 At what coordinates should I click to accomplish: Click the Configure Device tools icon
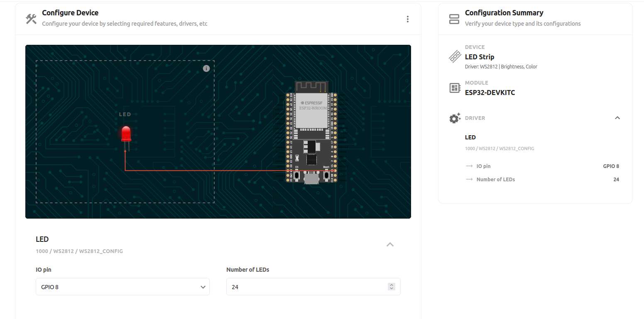[x=31, y=19]
